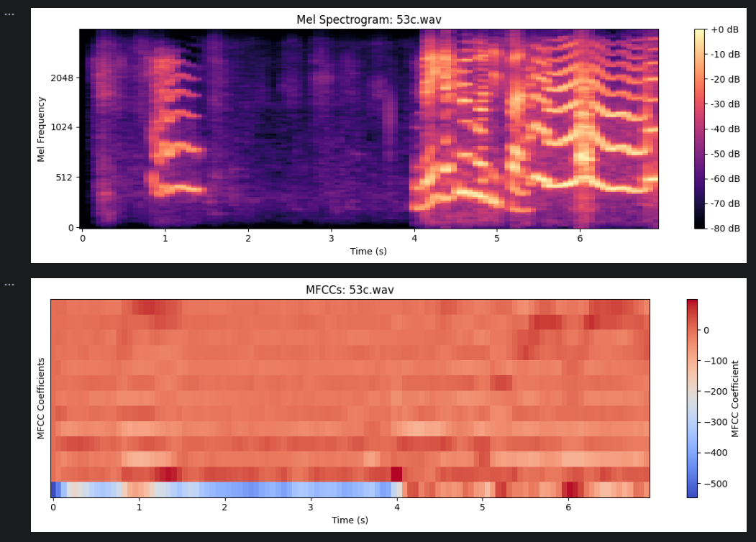Click the 1024 tick on Mel Frequency axis
The height and width of the screenshot is (542, 756).
(62, 127)
